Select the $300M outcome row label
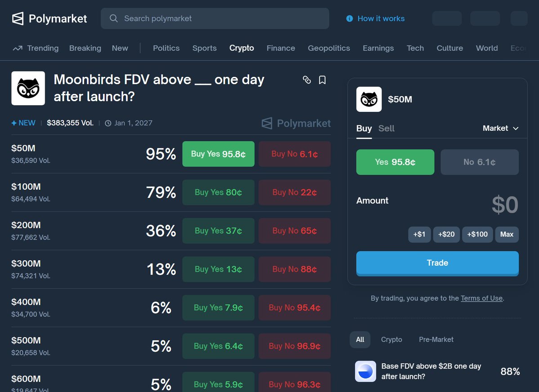The width and height of the screenshot is (539, 392). click(26, 264)
